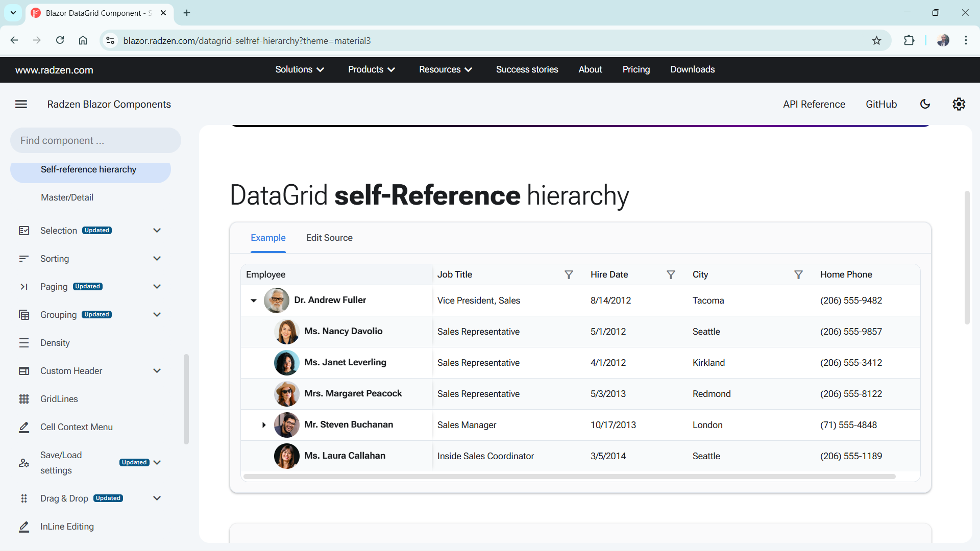
Task: Click the Grouping icon in sidebar
Action: coord(24,315)
